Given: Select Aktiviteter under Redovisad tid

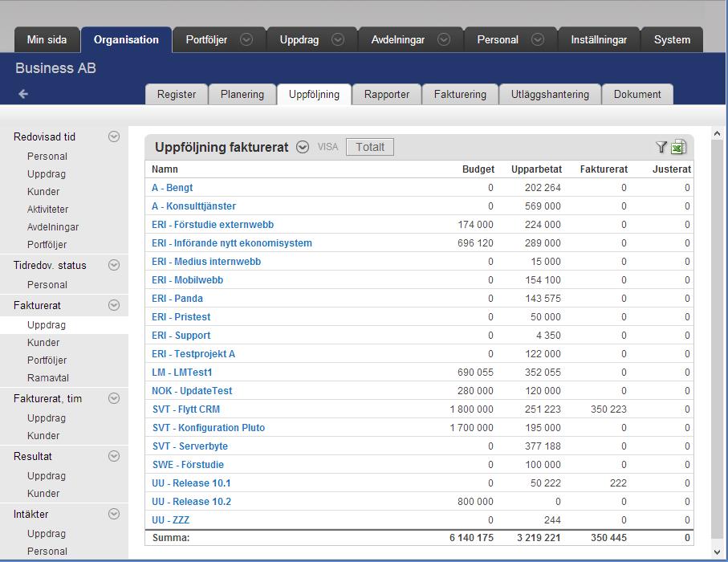Looking at the screenshot, I should [x=48, y=210].
